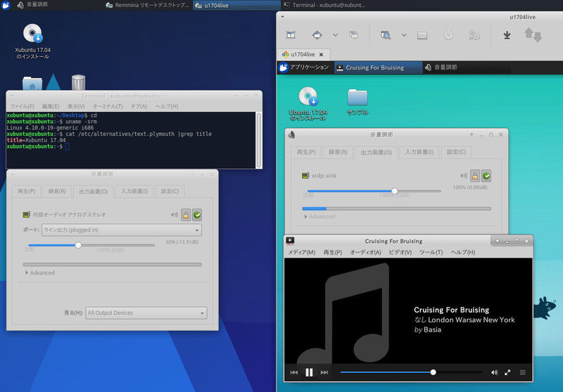Open ヘルプ(H) menu in the Terminal window
This screenshot has width=563, height=392.
coord(167,106)
